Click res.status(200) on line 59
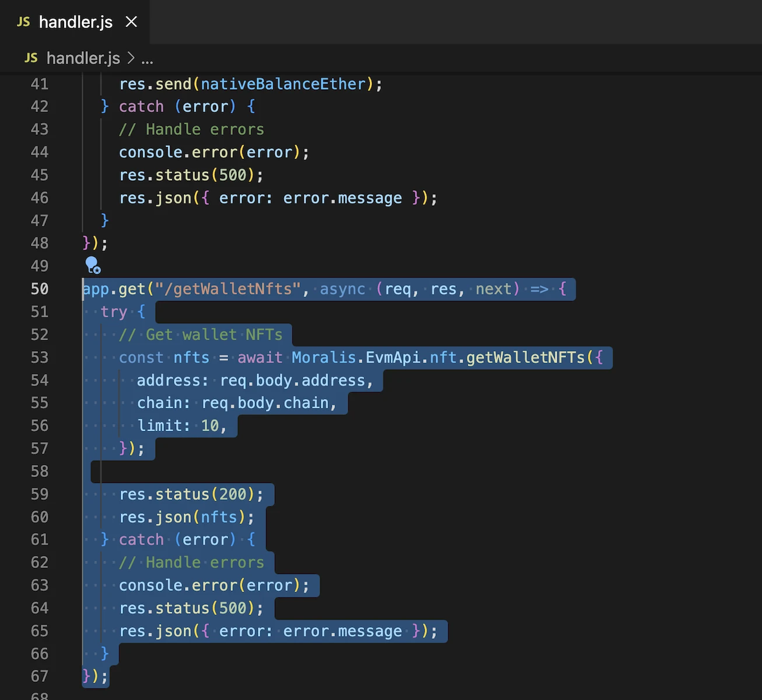 pyautogui.click(x=191, y=494)
